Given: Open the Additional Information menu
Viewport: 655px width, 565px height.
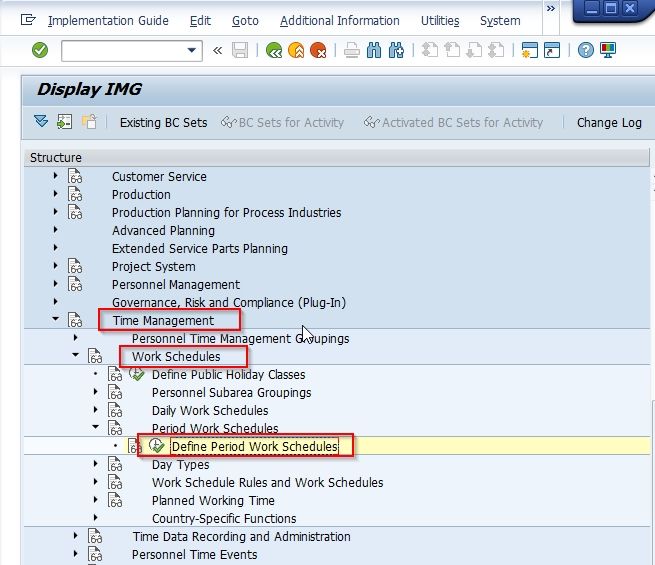Looking at the screenshot, I should [340, 20].
